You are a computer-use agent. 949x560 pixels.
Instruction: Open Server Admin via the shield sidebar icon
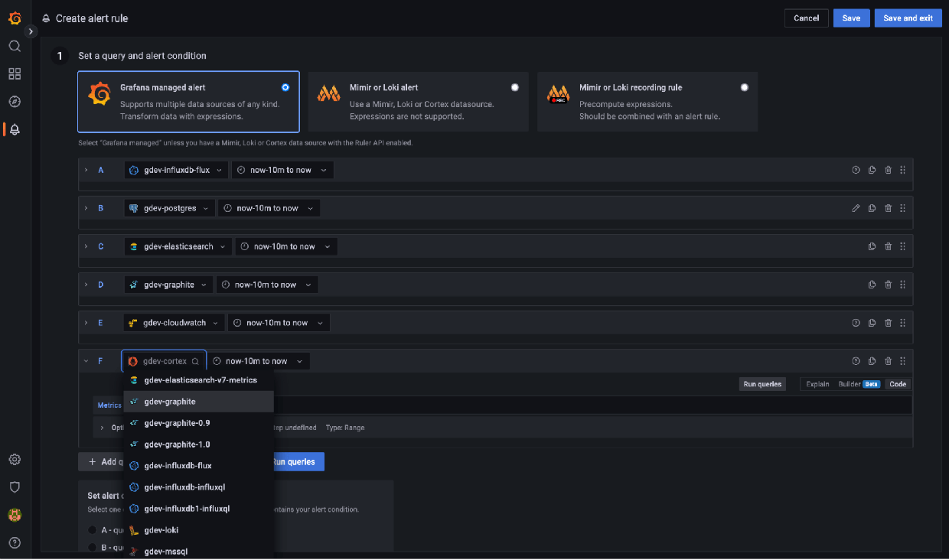pos(14,487)
